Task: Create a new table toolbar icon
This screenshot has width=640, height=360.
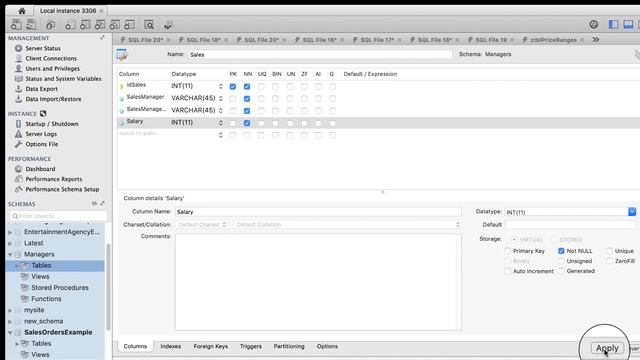Action: (x=85, y=25)
